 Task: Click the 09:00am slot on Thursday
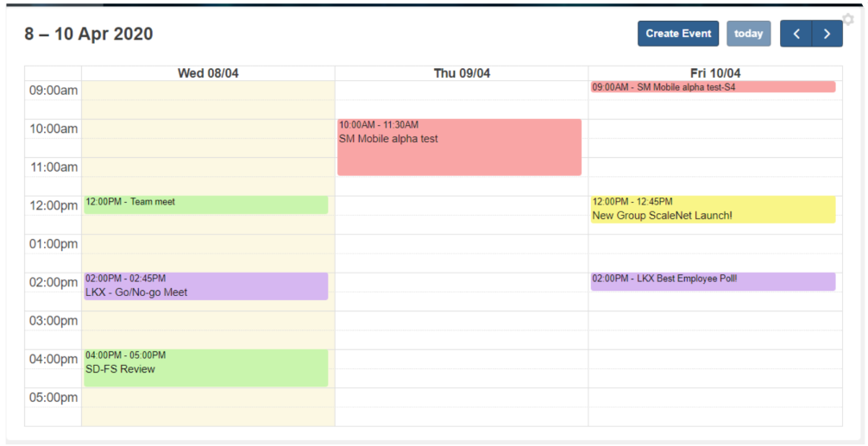tap(462, 91)
